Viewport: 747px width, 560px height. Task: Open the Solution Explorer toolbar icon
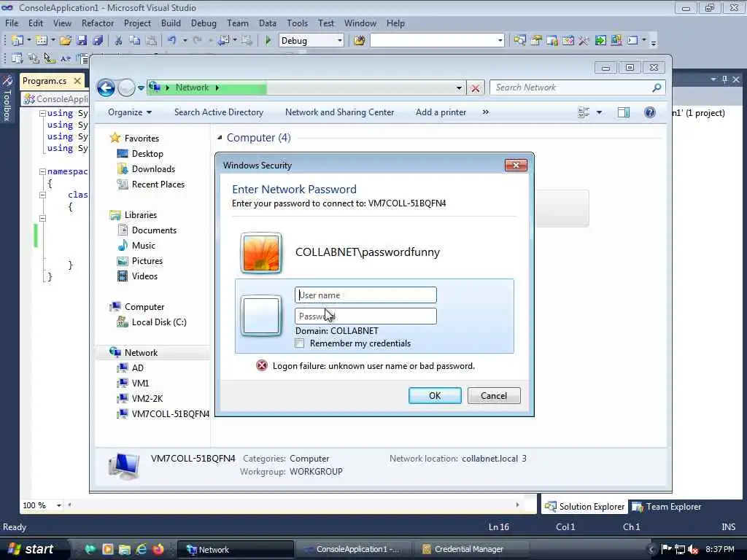coord(519,41)
